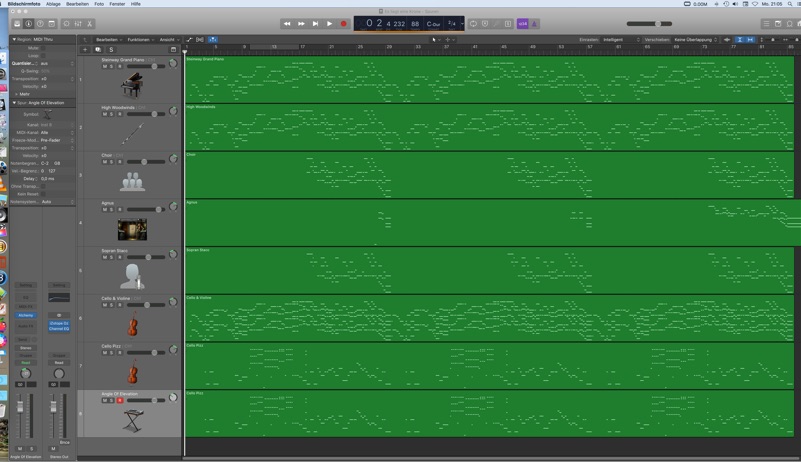801x462 pixels.
Task: Go to the project start
Action: 315,24
